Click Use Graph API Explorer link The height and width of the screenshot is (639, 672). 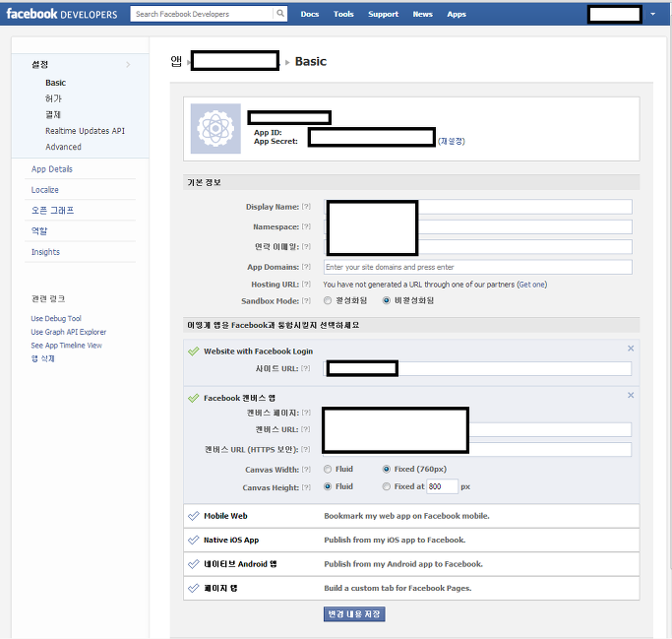[x=69, y=332]
